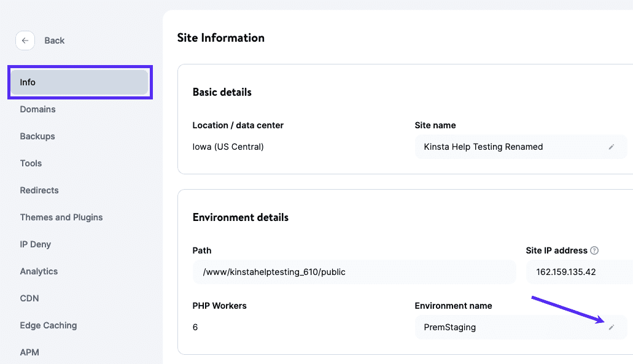Screen dimensions: 633x364
Task: Open the Redirects section
Action: [39, 190]
